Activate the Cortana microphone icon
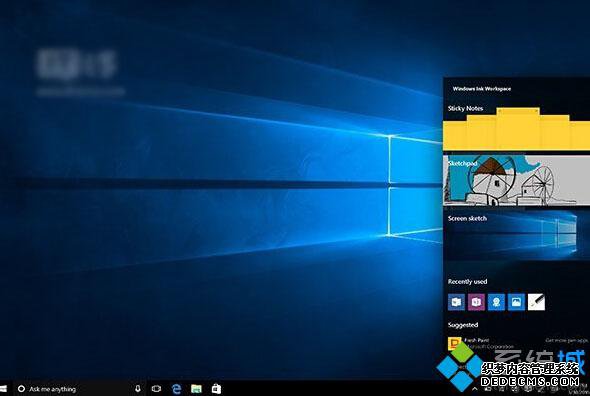 click(138, 388)
